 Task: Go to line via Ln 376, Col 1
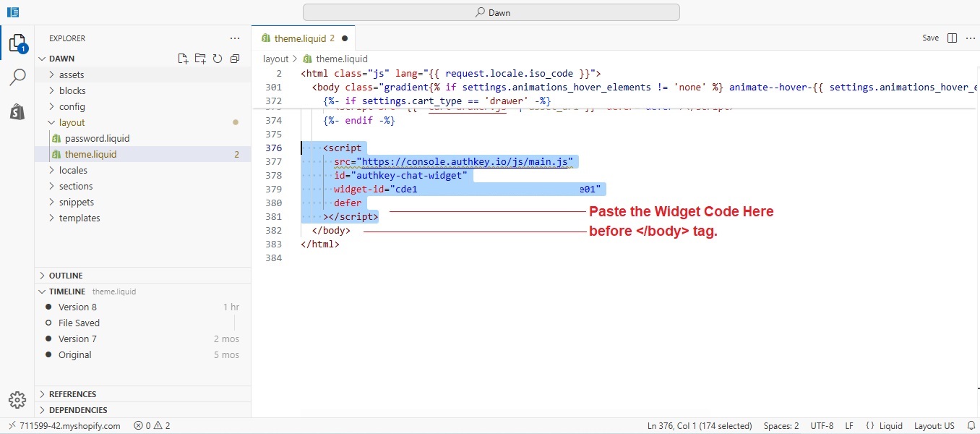(x=700, y=426)
